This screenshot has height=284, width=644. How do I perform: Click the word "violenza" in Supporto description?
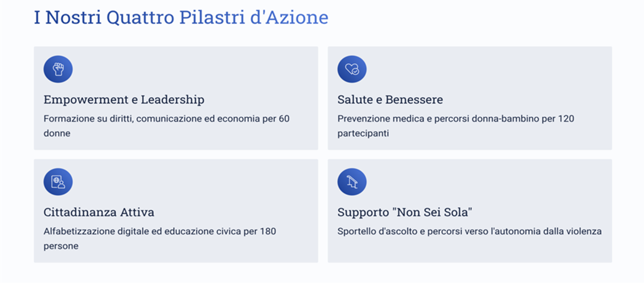(x=583, y=231)
